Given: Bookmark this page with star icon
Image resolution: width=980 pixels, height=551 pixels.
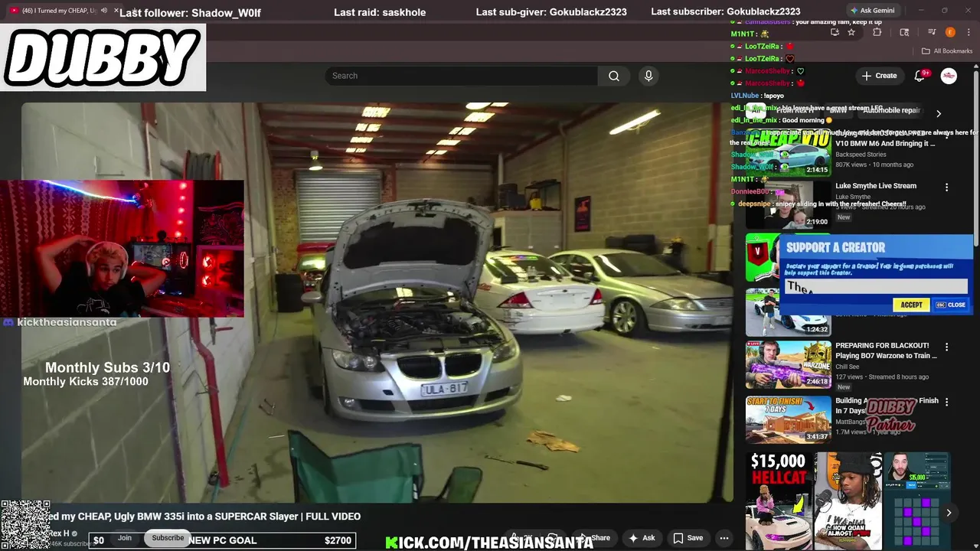Looking at the screenshot, I should coord(851,32).
